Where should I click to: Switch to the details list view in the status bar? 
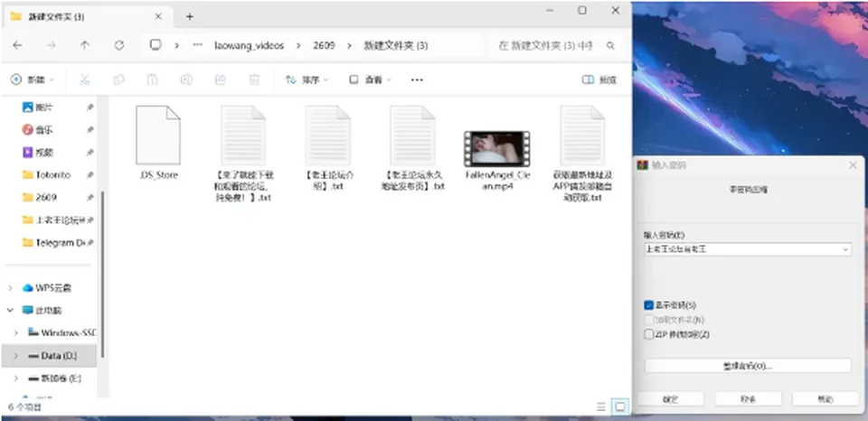[x=601, y=407]
